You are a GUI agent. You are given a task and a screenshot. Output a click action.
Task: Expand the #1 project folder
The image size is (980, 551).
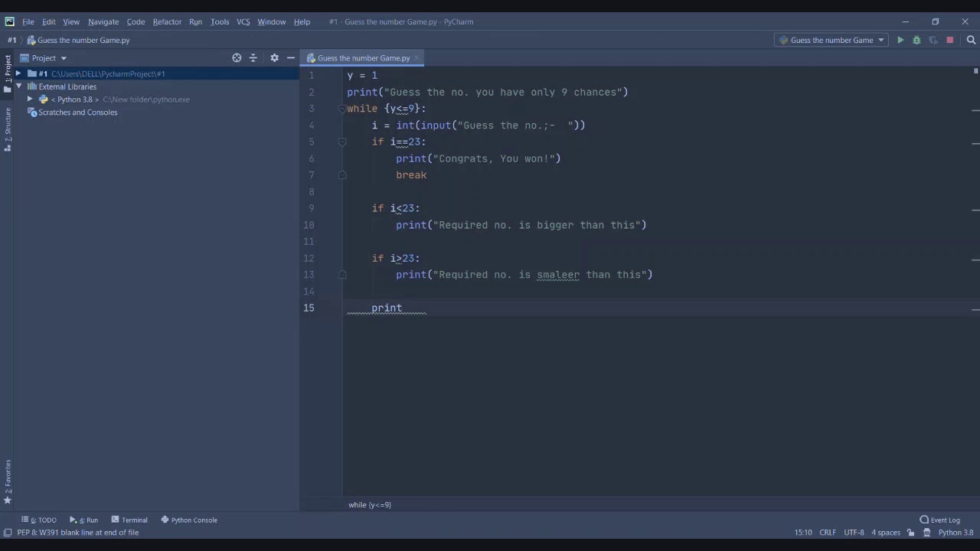point(18,73)
